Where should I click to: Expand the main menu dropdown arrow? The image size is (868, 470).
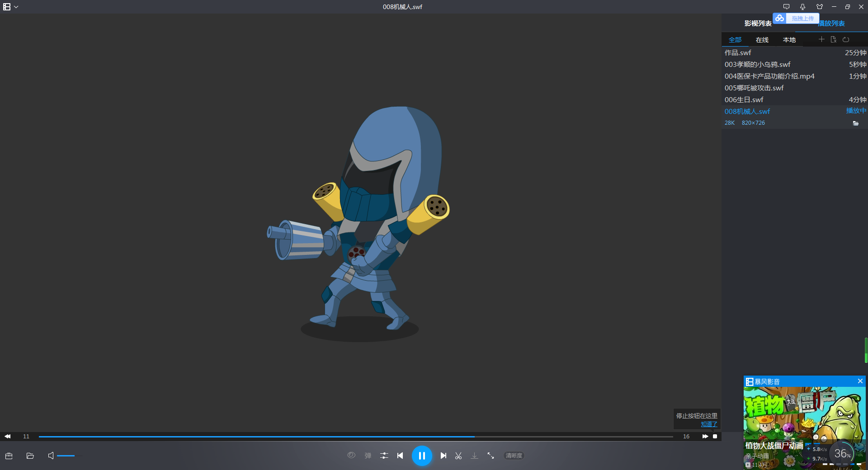coord(16,7)
